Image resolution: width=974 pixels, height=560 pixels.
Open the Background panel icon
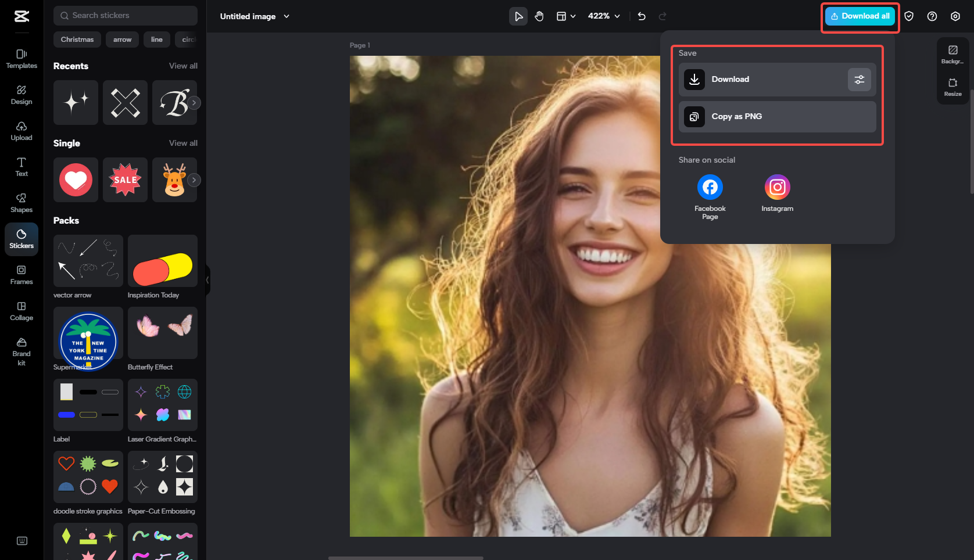click(952, 54)
